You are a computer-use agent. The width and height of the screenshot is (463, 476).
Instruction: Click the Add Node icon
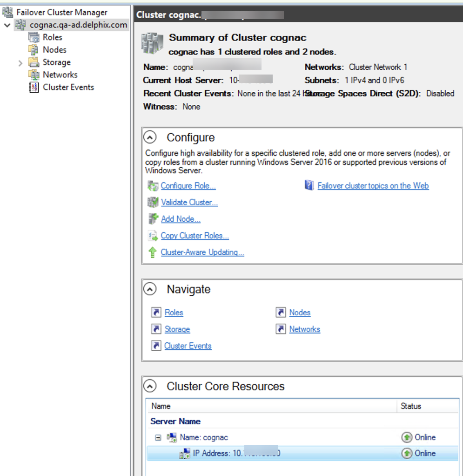(x=153, y=219)
